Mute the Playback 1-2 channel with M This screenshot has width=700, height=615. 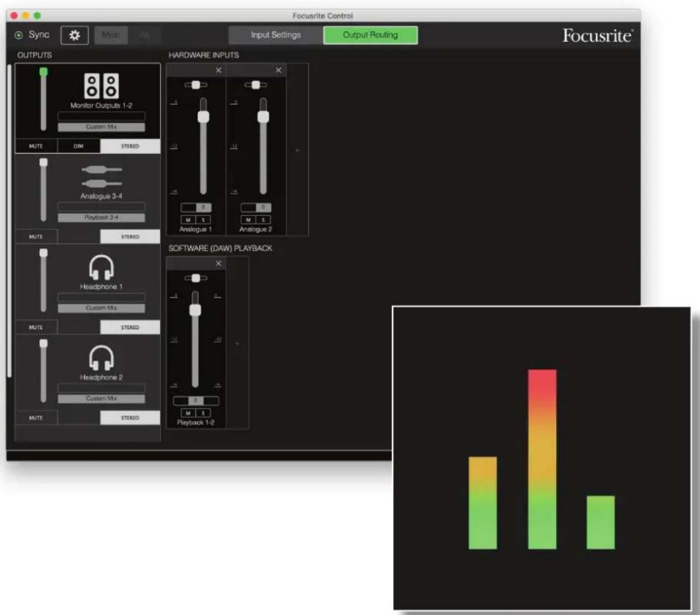click(188, 413)
